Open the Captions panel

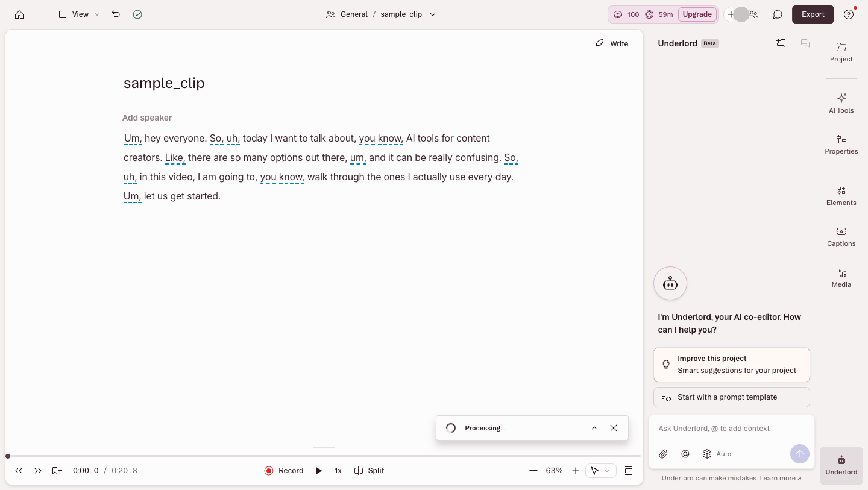(841, 236)
